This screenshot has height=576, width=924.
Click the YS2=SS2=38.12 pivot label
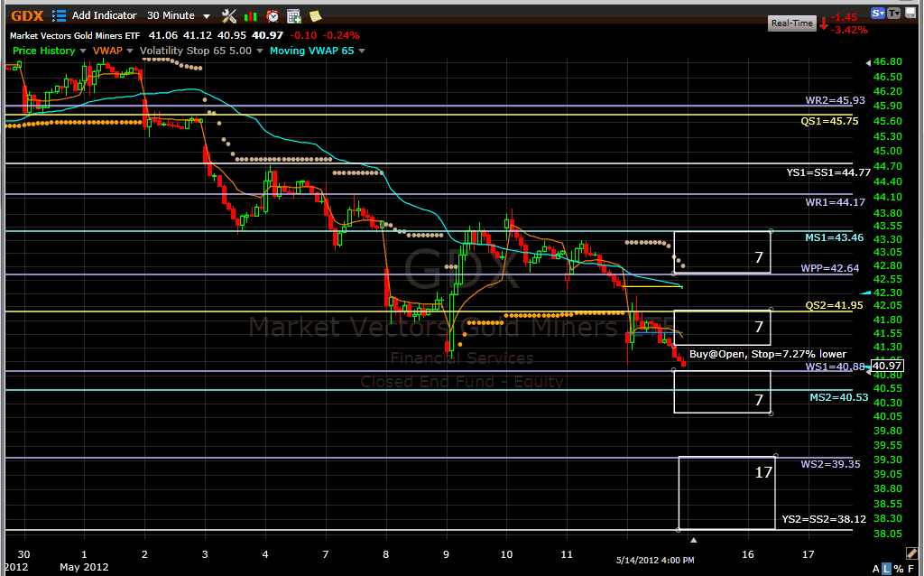click(824, 519)
